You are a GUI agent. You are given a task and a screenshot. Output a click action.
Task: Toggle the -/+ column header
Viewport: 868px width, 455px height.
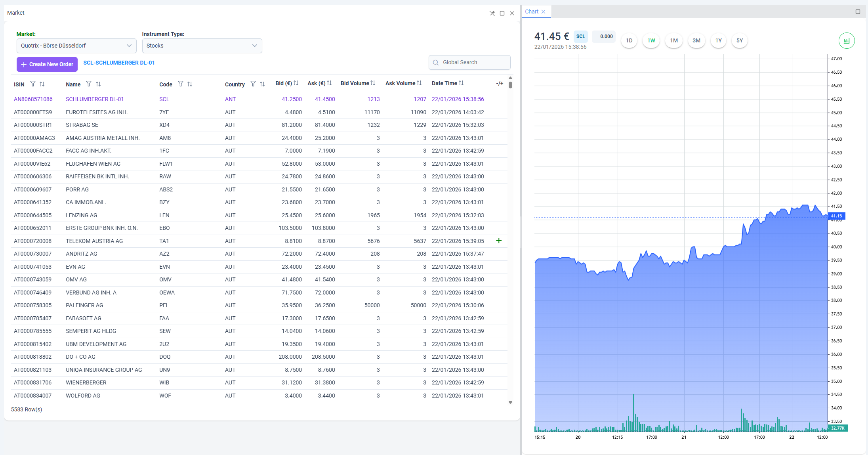pos(500,83)
